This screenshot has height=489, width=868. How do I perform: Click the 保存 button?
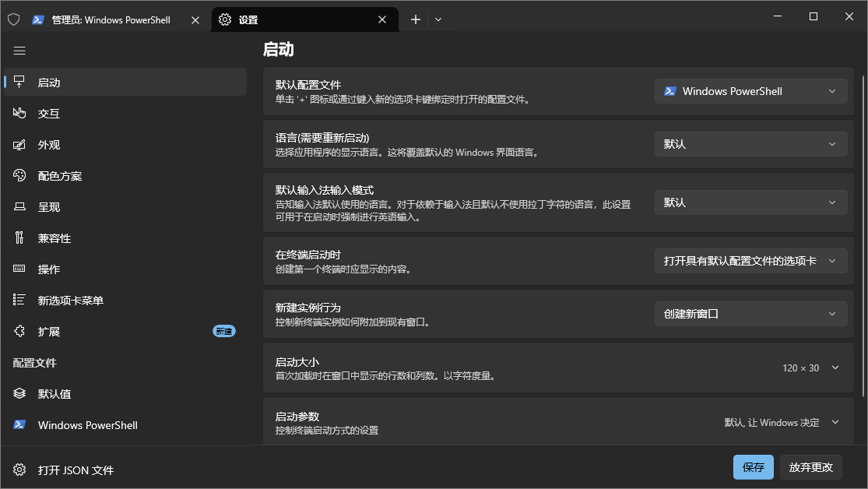(753, 467)
